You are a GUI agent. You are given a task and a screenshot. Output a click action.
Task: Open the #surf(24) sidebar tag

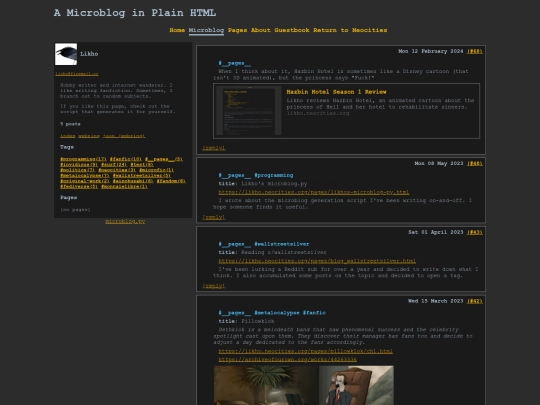[114, 165]
